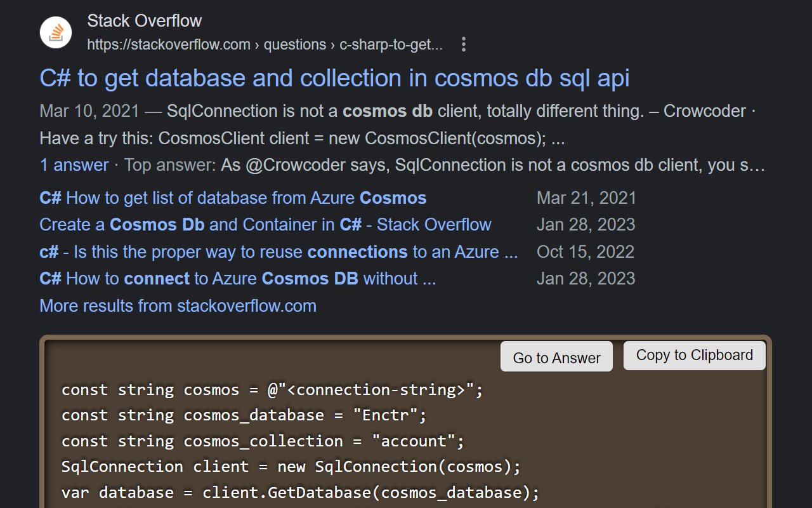
Task: Open More results from stackoverflow.com
Action: click(178, 306)
